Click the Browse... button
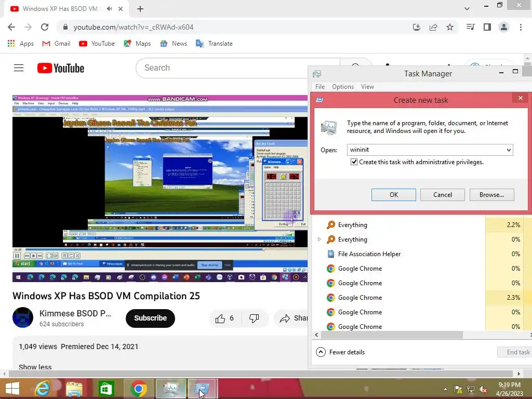Image resolution: width=532 pixels, height=399 pixels. coord(491,195)
